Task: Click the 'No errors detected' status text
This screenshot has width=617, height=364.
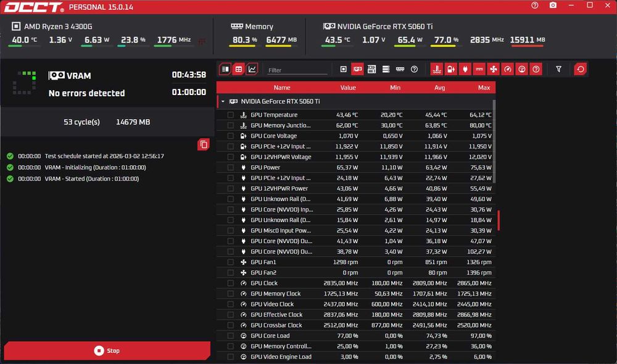Action: point(86,93)
